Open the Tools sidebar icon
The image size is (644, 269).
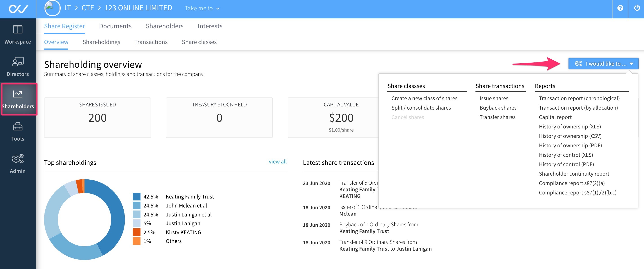18,127
